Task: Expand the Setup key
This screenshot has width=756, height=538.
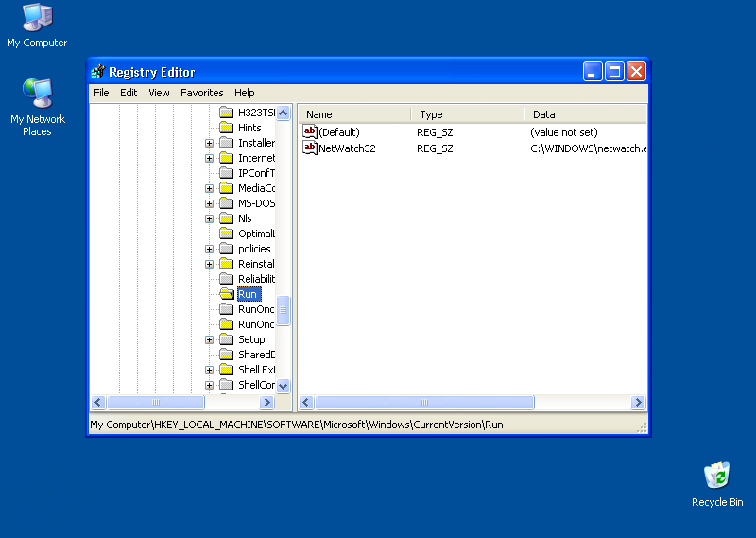Action: click(x=209, y=339)
